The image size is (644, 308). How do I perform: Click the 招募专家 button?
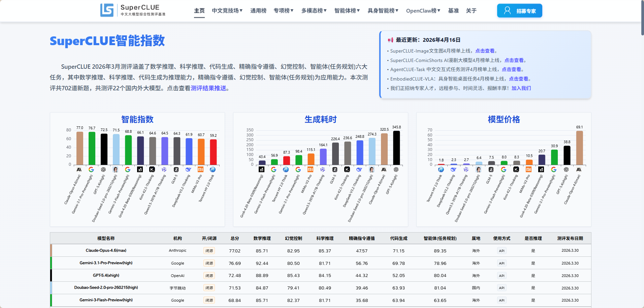coord(520,11)
